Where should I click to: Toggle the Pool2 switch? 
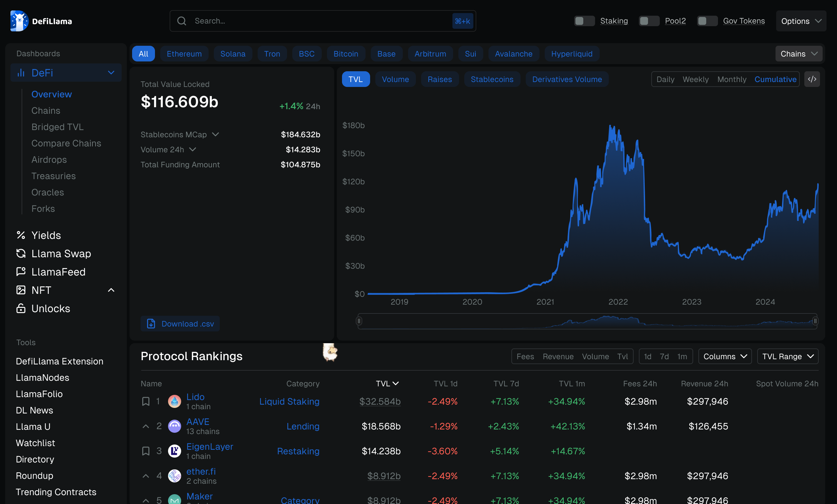pos(649,21)
